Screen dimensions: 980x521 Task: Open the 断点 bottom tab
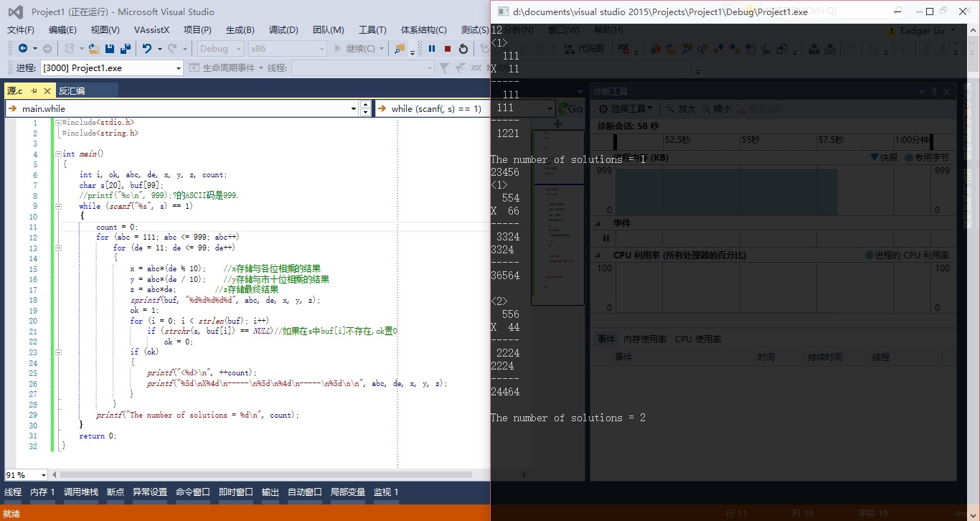(116, 492)
